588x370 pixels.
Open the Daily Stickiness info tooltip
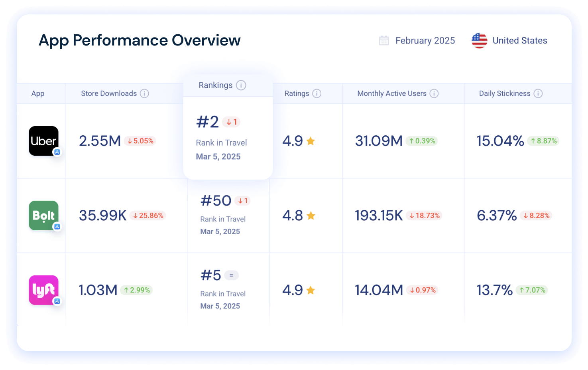coord(539,93)
